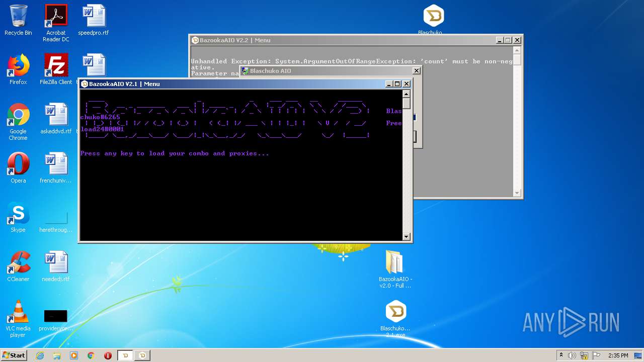The width and height of the screenshot is (644, 362).
Task: Click the Chrome icon in taskbar
Action: (91, 355)
